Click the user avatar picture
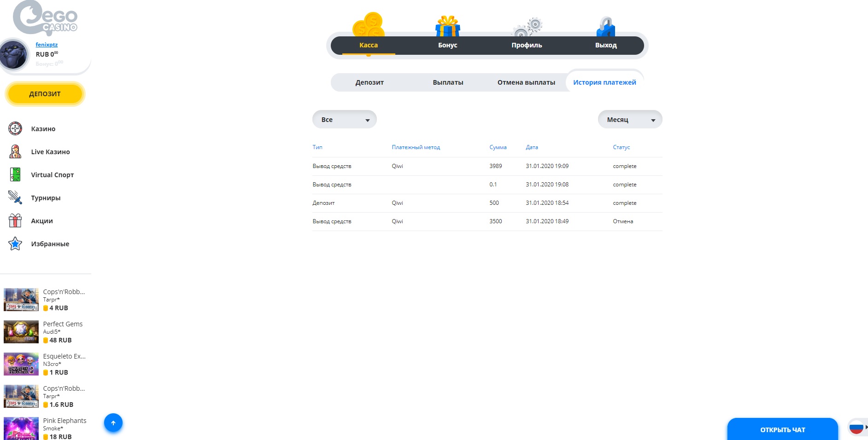The image size is (868, 440). (x=14, y=55)
